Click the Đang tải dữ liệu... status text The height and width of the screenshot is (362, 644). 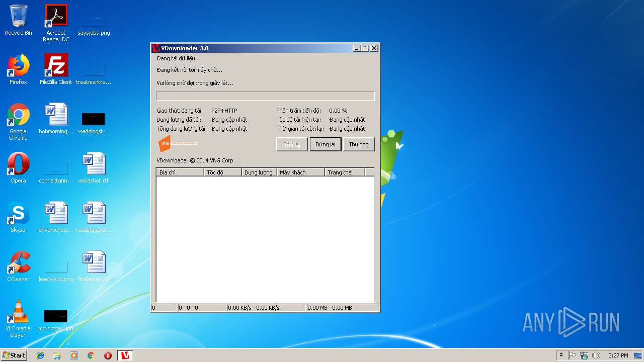pos(179,58)
